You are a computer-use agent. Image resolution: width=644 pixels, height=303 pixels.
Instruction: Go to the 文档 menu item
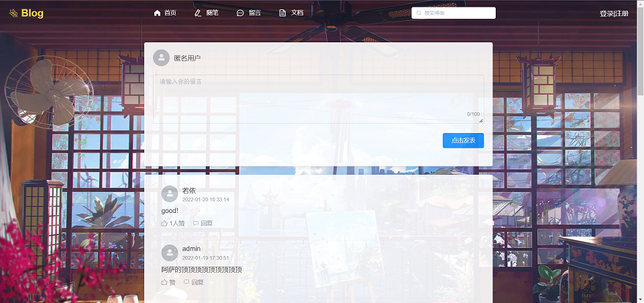297,13
